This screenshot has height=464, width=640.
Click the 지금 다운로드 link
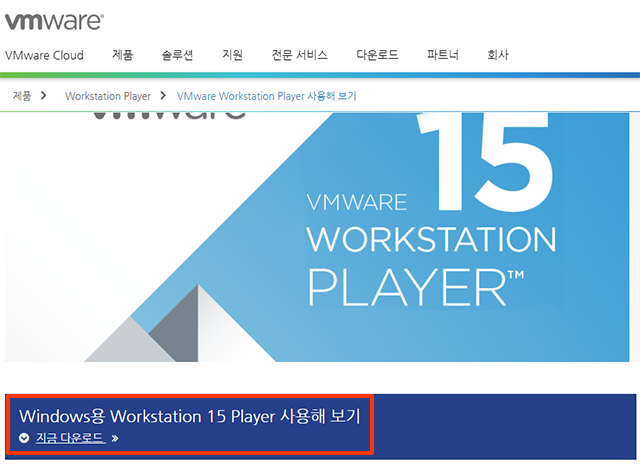(x=71, y=438)
